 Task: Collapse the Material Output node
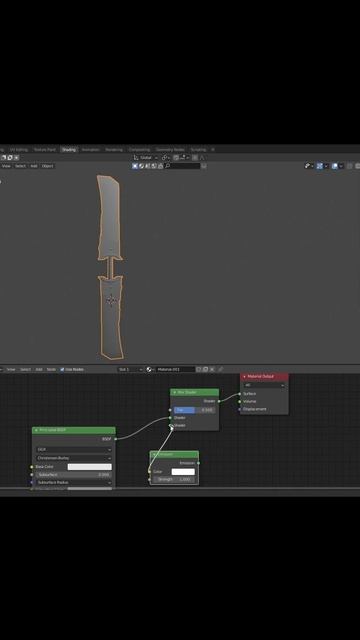[x=244, y=377]
